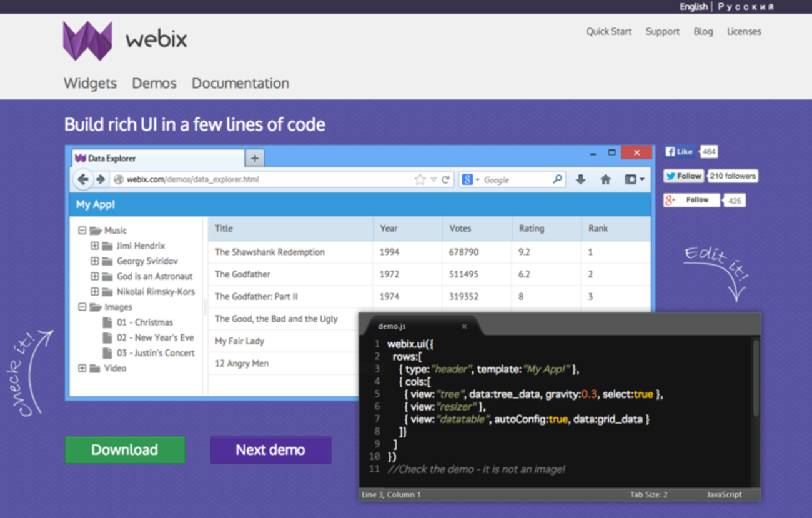
Task: Click the Webix logo icon
Action: click(x=87, y=41)
